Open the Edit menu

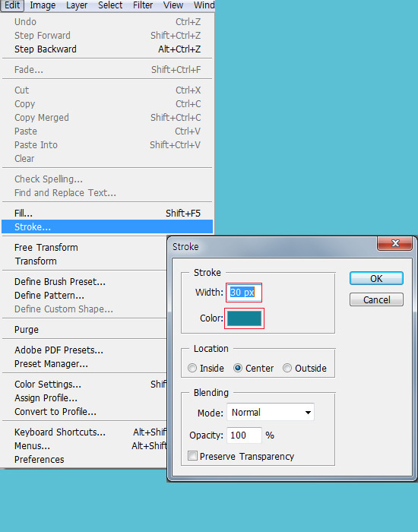pyautogui.click(x=12, y=5)
